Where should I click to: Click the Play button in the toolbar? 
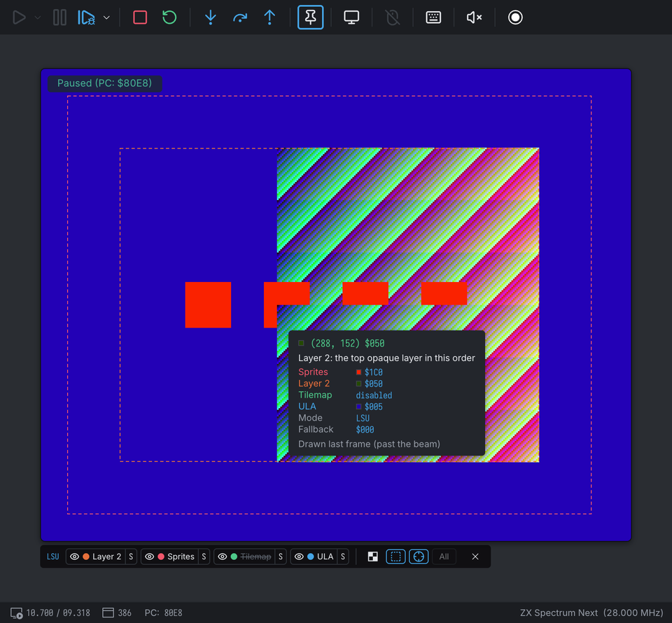pos(19,17)
